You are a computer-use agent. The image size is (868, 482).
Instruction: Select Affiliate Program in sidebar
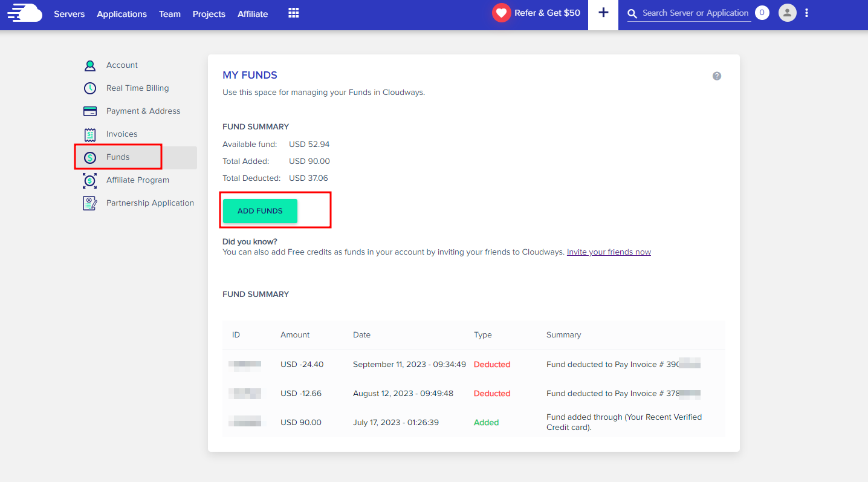[138, 180]
